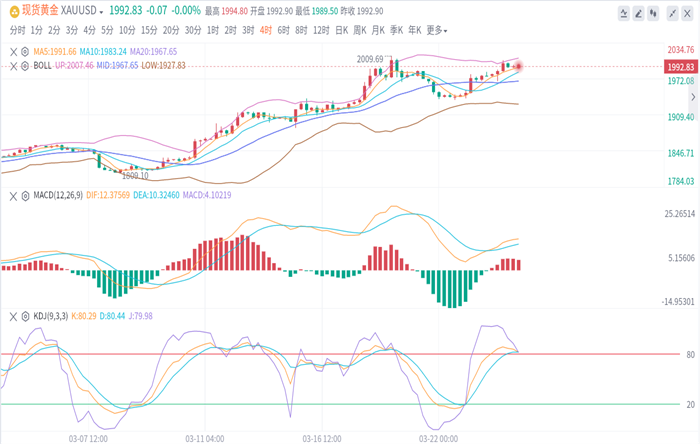Switch to the 15分 timeframe

point(149,30)
